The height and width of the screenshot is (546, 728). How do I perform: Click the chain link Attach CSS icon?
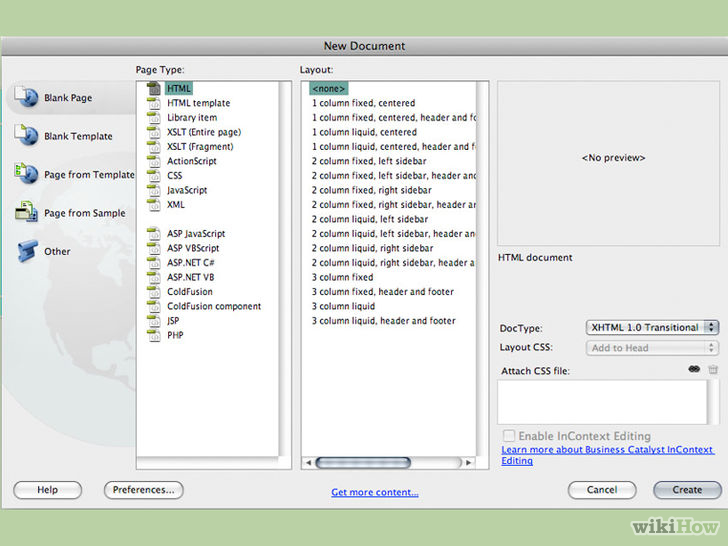tap(694, 370)
